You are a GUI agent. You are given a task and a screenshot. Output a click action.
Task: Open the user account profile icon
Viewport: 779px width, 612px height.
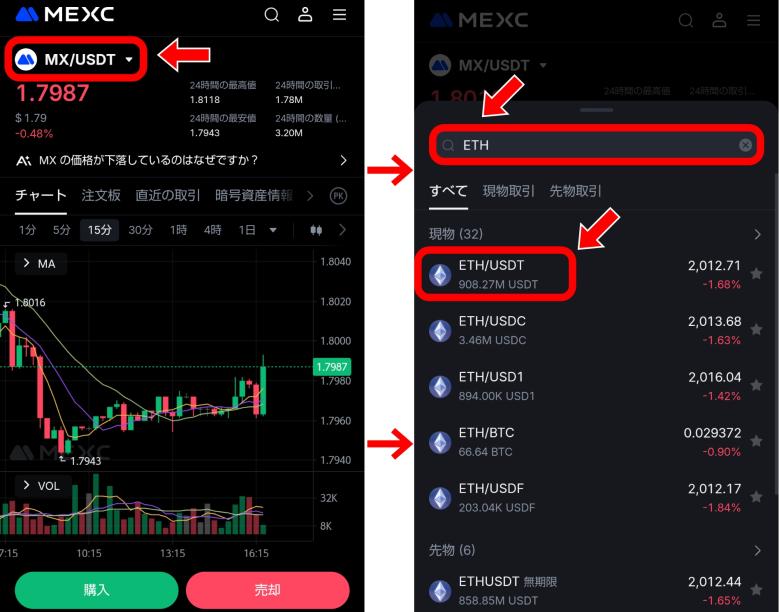pos(305,14)
